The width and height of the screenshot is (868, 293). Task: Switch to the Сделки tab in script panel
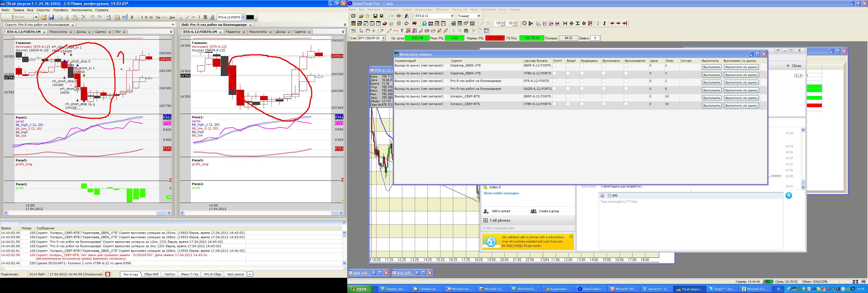point(100,32)
